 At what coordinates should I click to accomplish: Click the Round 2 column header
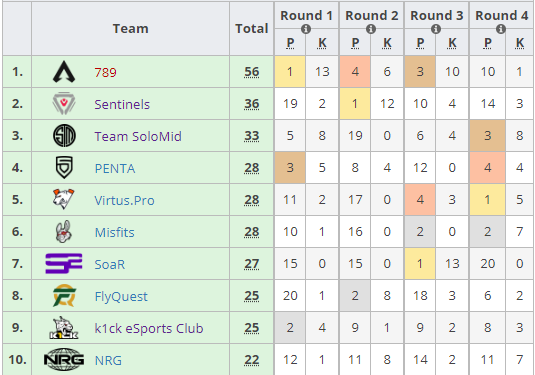[372, 15]
